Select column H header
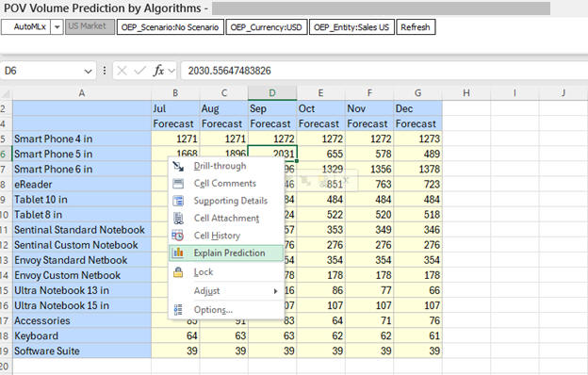This screenshot has height=375, width=588. tap(466, 93)
